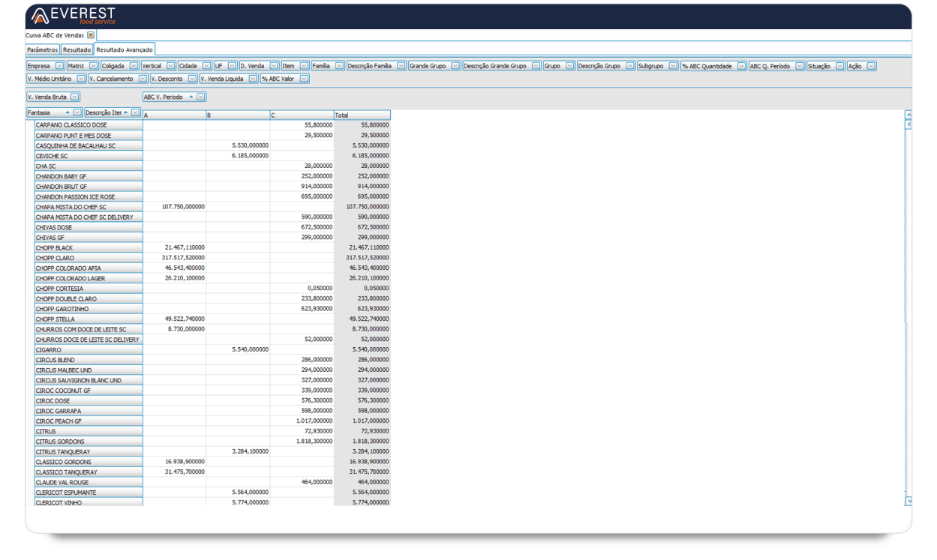Open the ABC Q. Período filter arrow
Image resolution: width=937 pixels, height=560 pixels.
point(800,66)
